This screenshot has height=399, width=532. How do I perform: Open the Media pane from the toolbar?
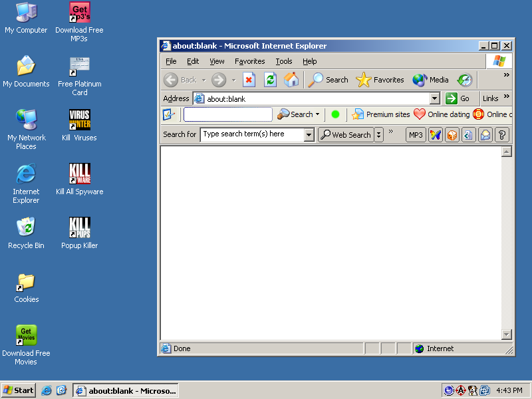point(430,80)
